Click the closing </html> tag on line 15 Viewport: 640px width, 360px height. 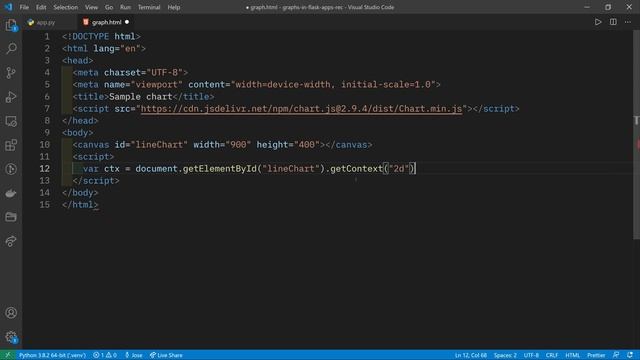coord(80,204)
